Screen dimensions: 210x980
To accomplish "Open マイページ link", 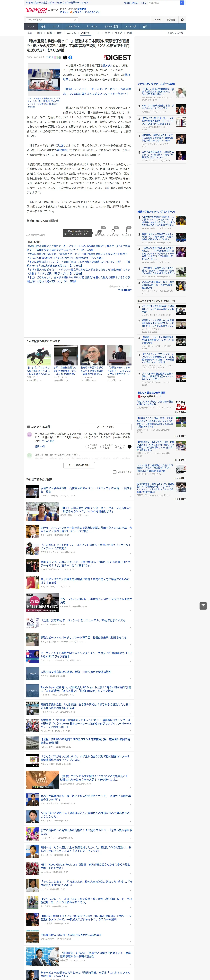I will 157,20.
